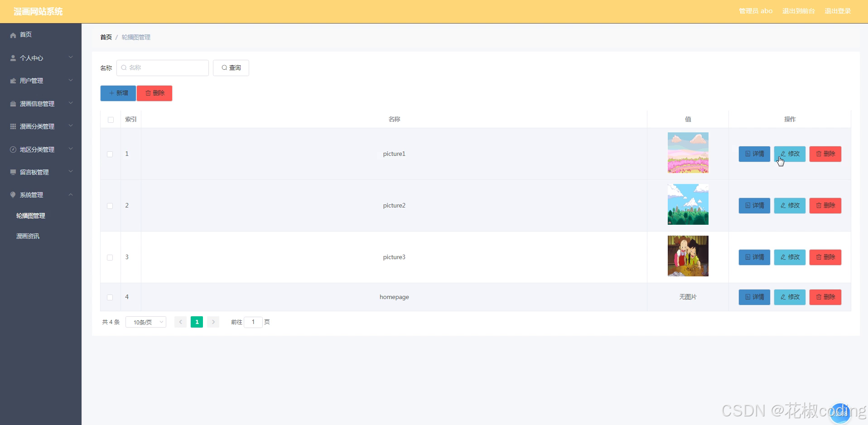Click 修改 for homepage row
This screenshot has height=425, width=868.
[790, 297]
